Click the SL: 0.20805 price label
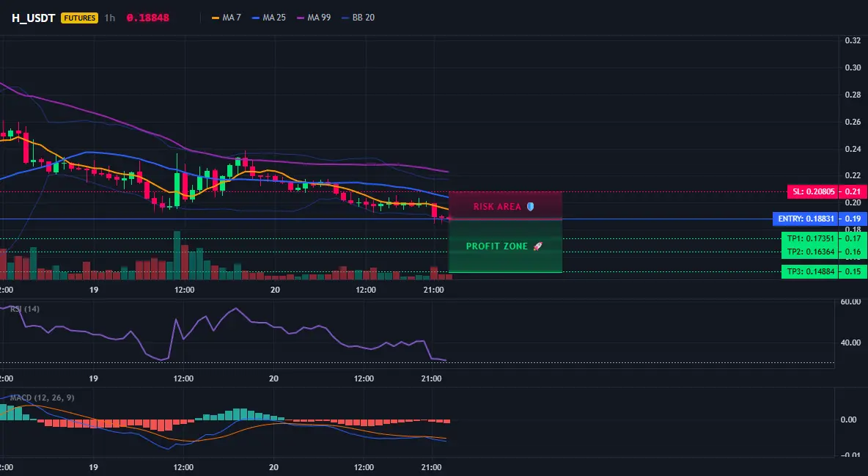868x476 pixels. pyautogui.click(x=813, y=191)
